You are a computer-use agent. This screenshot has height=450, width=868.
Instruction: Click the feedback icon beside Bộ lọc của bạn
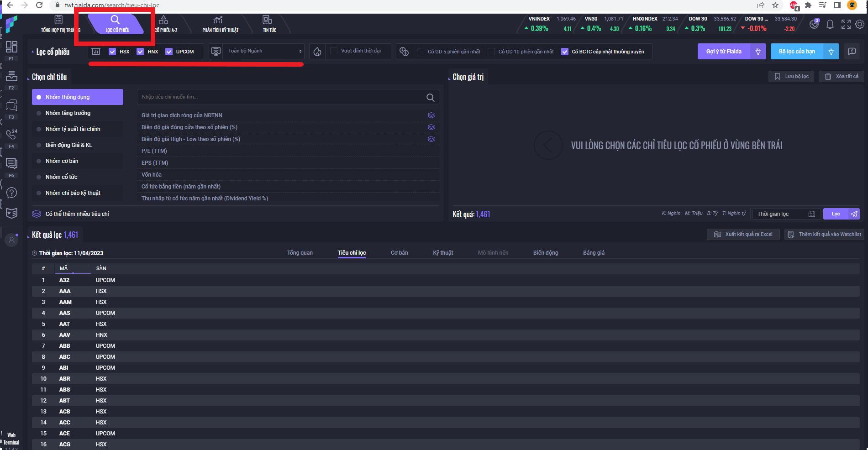[x=852, y=52]
